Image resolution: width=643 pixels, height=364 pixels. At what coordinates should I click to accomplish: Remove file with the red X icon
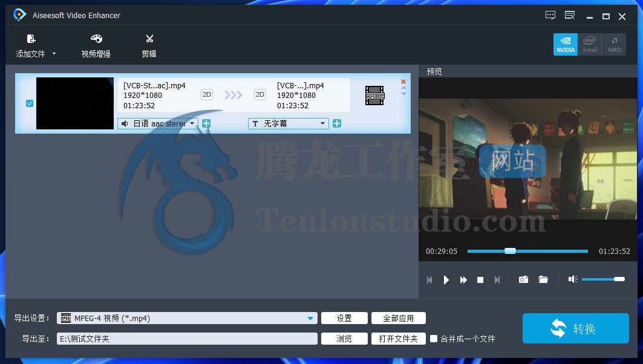click(403, 82)
